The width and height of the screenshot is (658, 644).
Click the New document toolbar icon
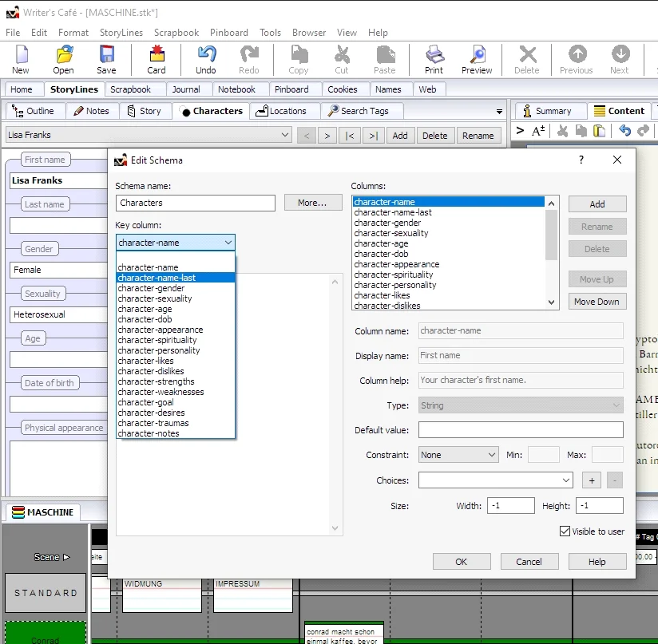21,60
